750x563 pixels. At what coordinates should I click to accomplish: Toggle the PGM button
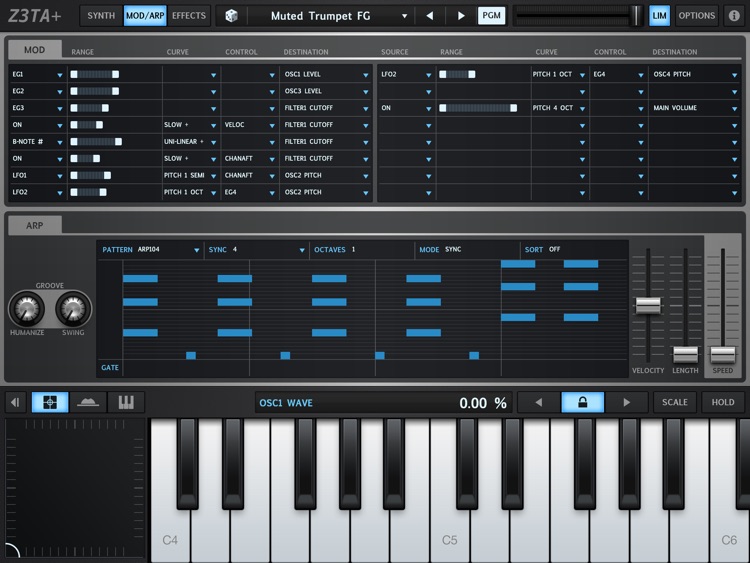click(x=491, y=16)
